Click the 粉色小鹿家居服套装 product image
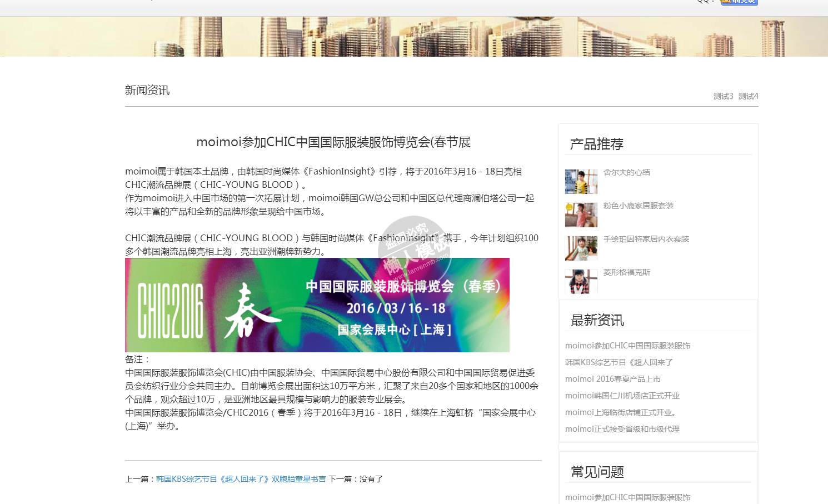828x504 pixels. pyautogui.click(x=581, y=215)
